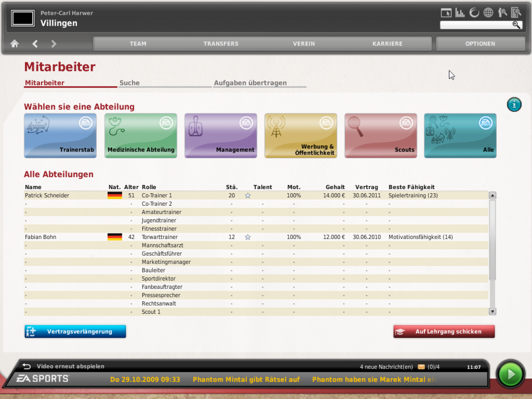The height and width of the screenshot is (399, 532).
Task: Click Fabian Bohn's German flag
Action: [x=115, y=237]
